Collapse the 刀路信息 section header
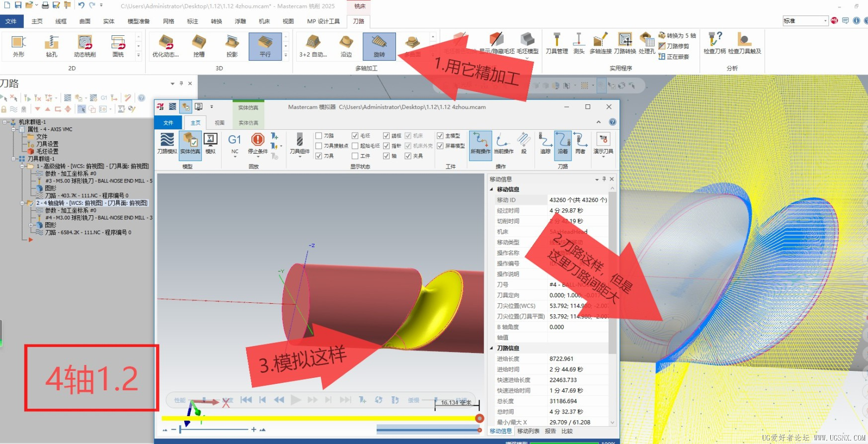This screenshot has width=868, height=444. 492,348
